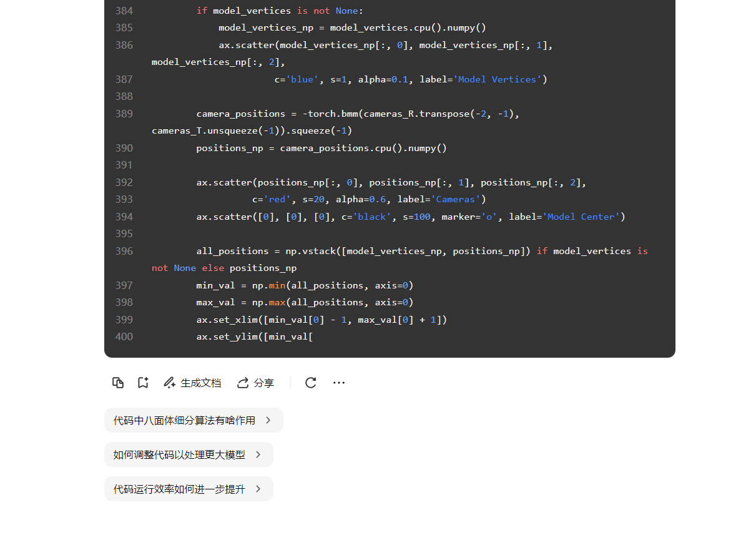The image size is (756, 540).
Task: Click line number 384 in code block
Action: (x=124, y=11)
